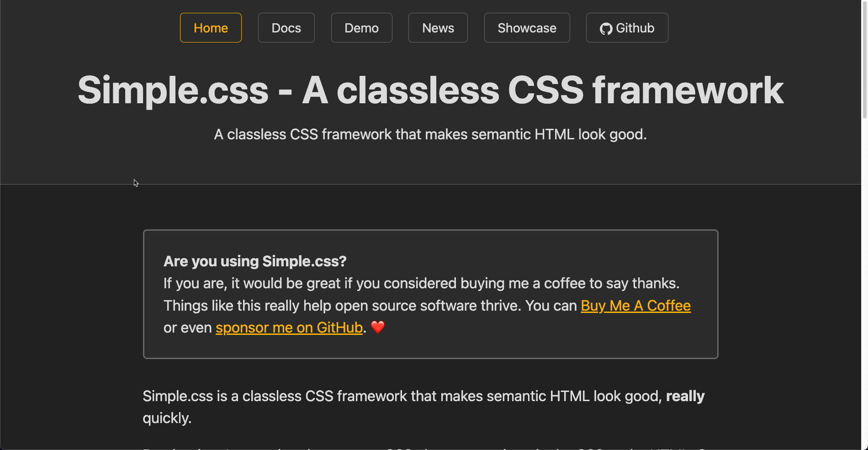868x450 pixels.
Task: Click the 'Are you using Simple.css?' heading
Action: coord(255,261)
